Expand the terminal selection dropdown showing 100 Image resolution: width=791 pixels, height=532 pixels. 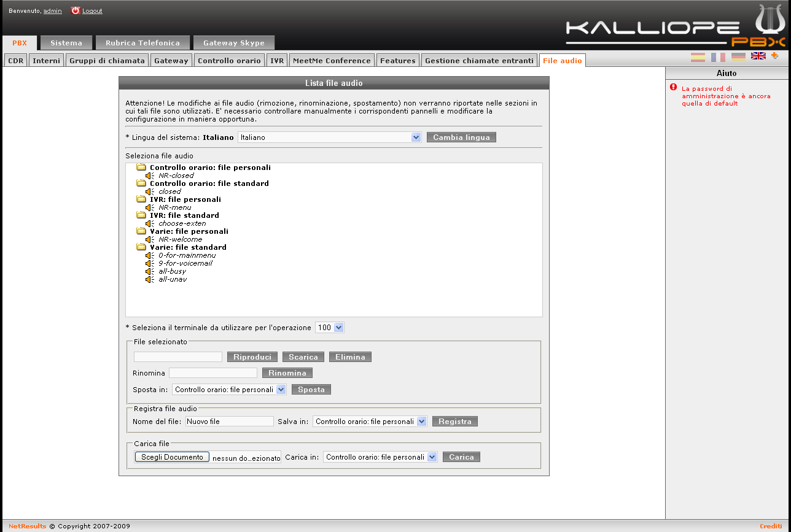(330, 328)
